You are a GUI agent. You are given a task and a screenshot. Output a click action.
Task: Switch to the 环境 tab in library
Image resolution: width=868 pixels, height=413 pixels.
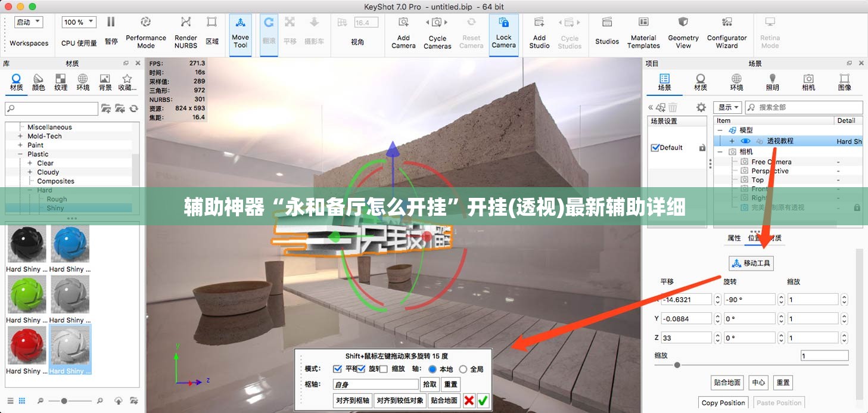click(x=83, y=82)
